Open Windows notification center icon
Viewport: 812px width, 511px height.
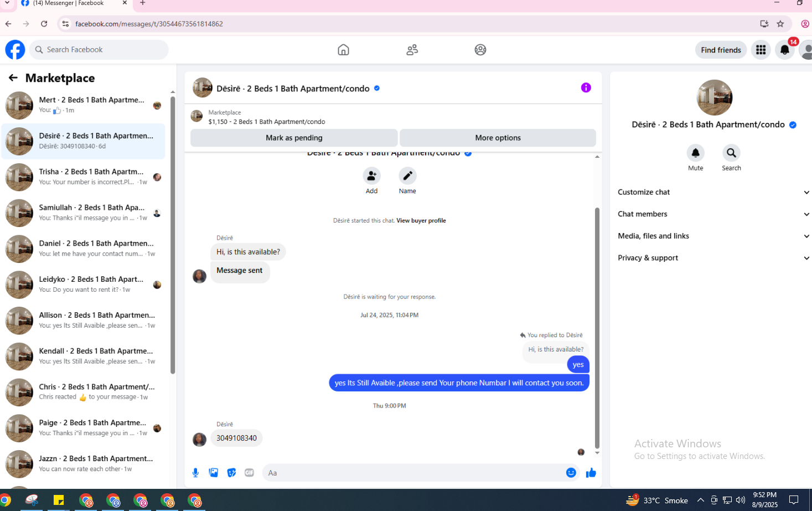[x=794, y=500]
